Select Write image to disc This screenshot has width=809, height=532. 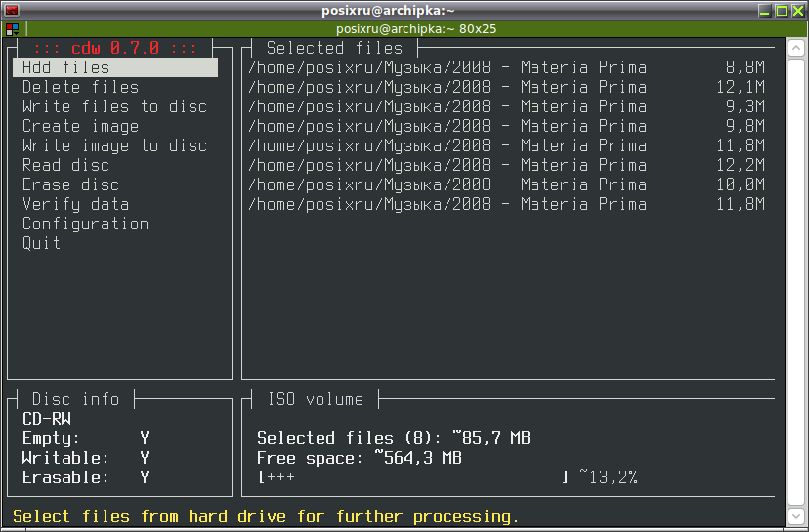pos(114,145)
